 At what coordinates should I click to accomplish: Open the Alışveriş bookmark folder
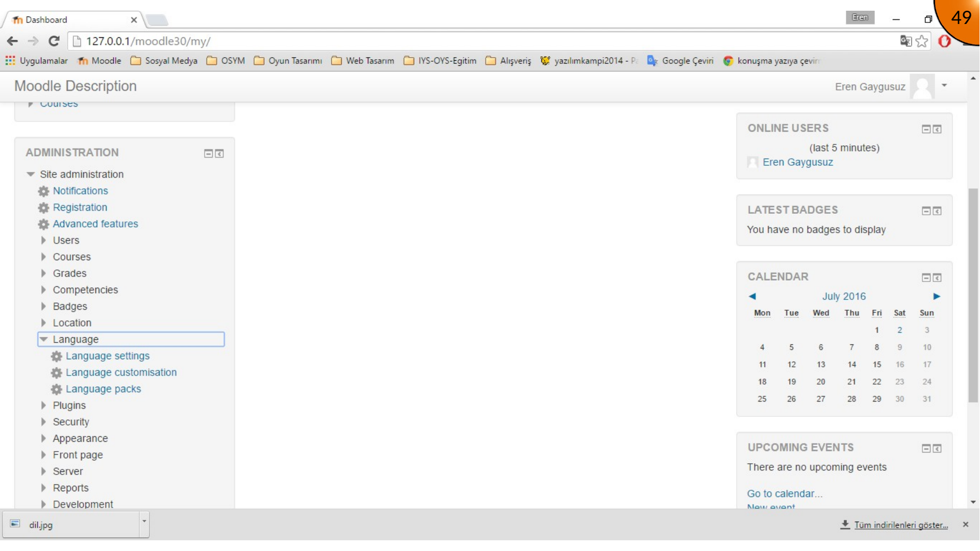point(508,61)
